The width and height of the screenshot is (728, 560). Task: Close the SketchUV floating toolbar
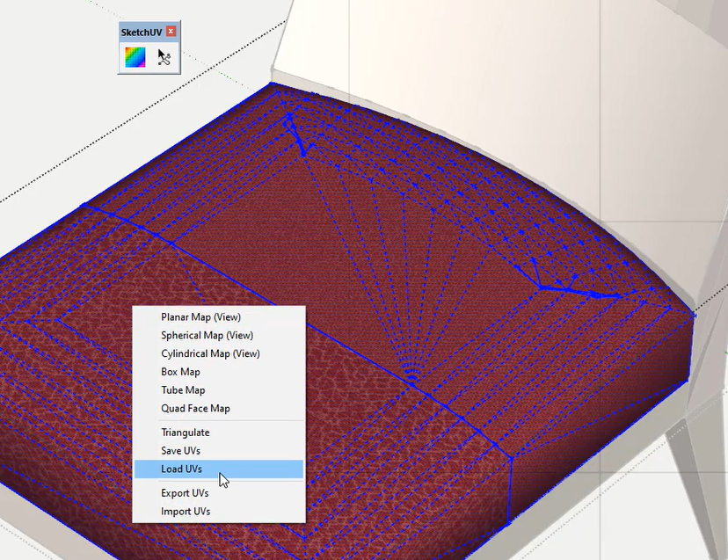coord(171,32)
